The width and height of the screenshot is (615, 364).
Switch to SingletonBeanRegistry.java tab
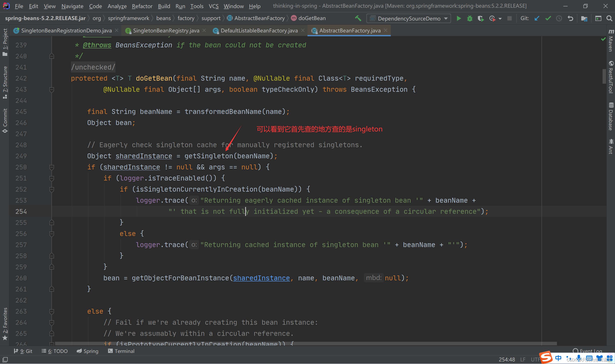[x=166, y=31]
